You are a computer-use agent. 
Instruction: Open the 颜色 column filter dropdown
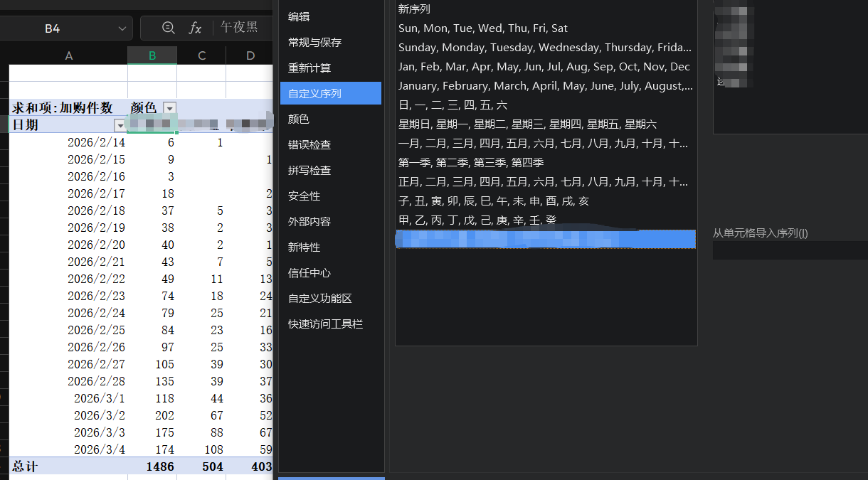click(x=169, y=107)
